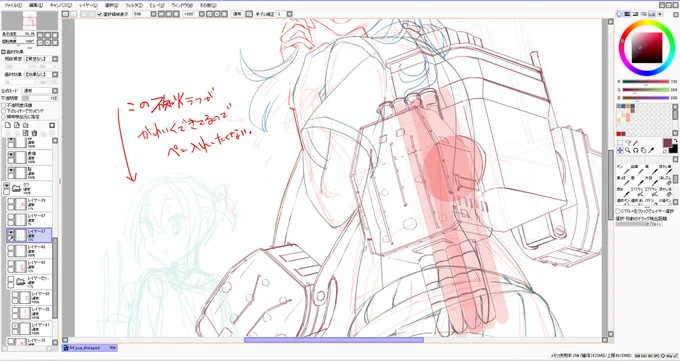Show the color wheel panel icon
The width and height of the screenshot is (680, 361).
[x=620, y=14]
